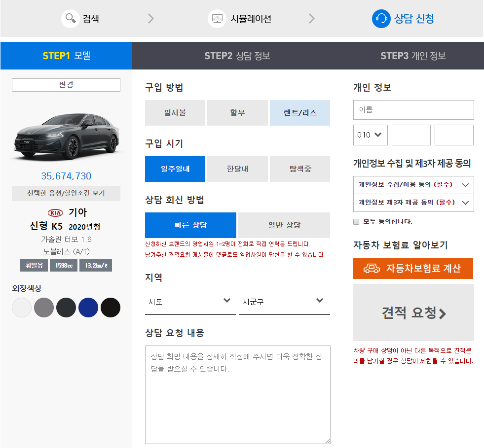Click the 가솔린 터보 1.6 engine text
Image resolution: width=484 pixels, height=448 pixels.
pyautogui.click(x=66, y=239)
